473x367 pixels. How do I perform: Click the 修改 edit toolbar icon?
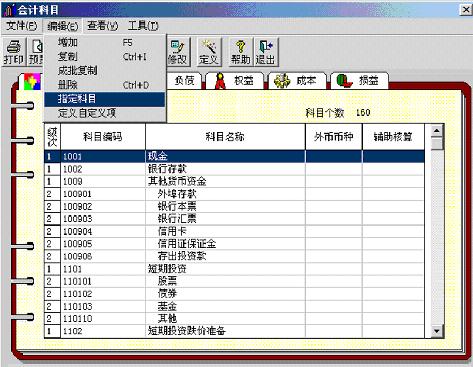coord(177,52)
